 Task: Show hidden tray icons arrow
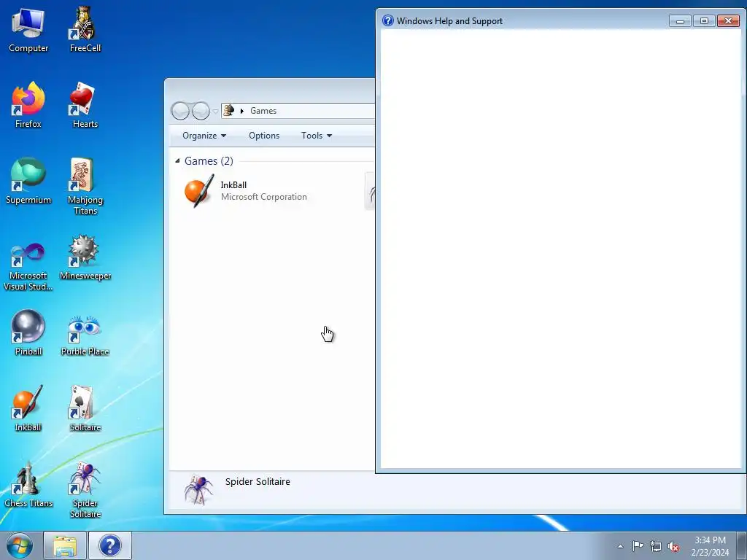pos(620,546)
